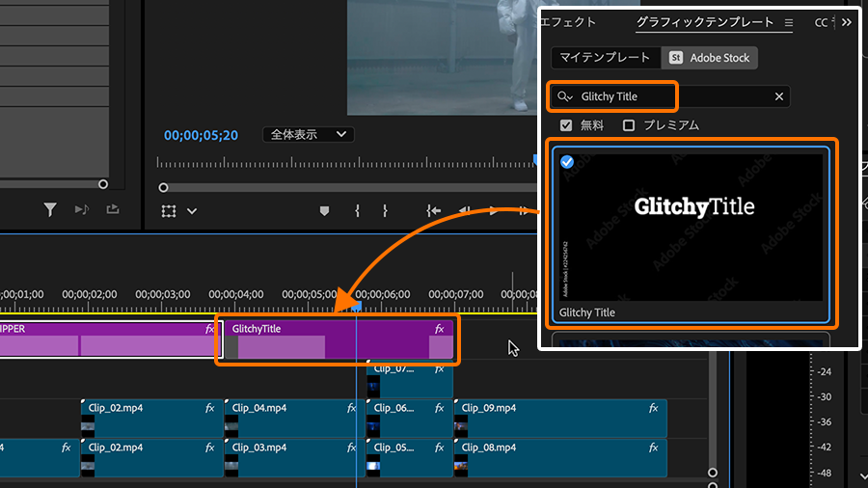Select the upper Clip_02.mp4 track clip

tap(151, 419)
